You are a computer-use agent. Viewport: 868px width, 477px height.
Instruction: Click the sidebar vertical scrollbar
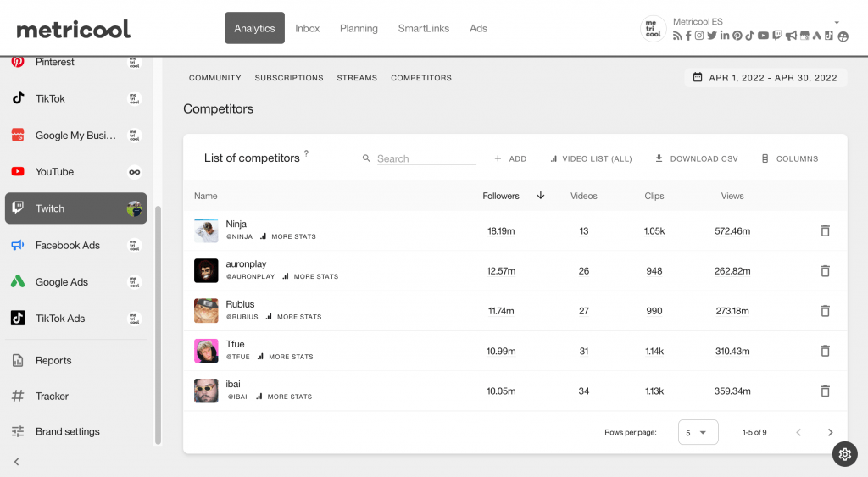pyautogui.click(x=158, y=325)
